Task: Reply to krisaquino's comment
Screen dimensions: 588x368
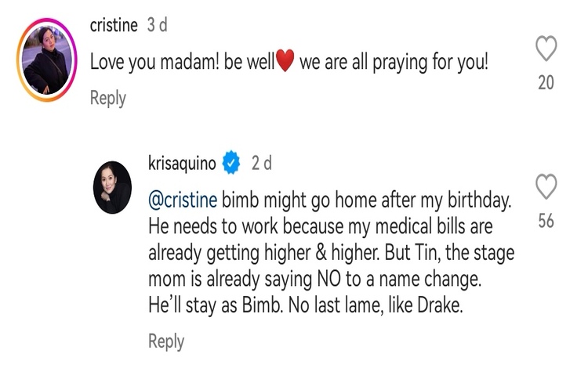Action: (x=166, y=341)
